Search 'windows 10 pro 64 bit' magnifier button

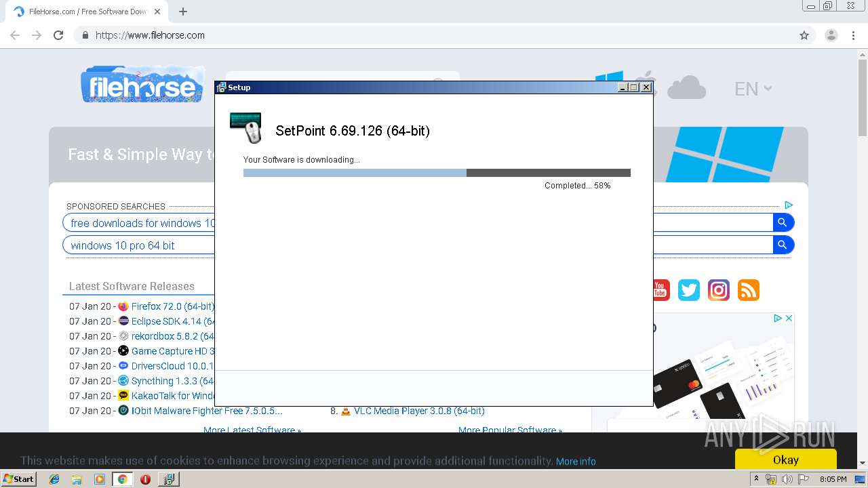(x=783, y=245)
